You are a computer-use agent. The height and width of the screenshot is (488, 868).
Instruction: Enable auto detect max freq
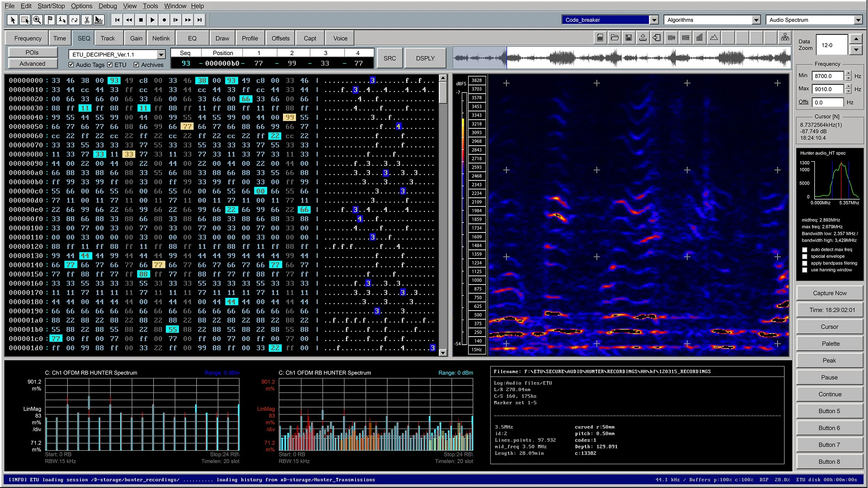click(805, 250)
